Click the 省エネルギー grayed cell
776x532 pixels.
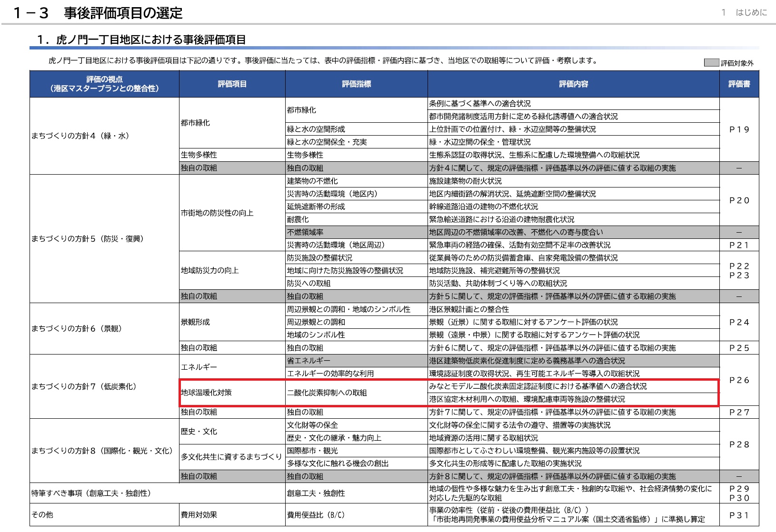coord(357,361)
